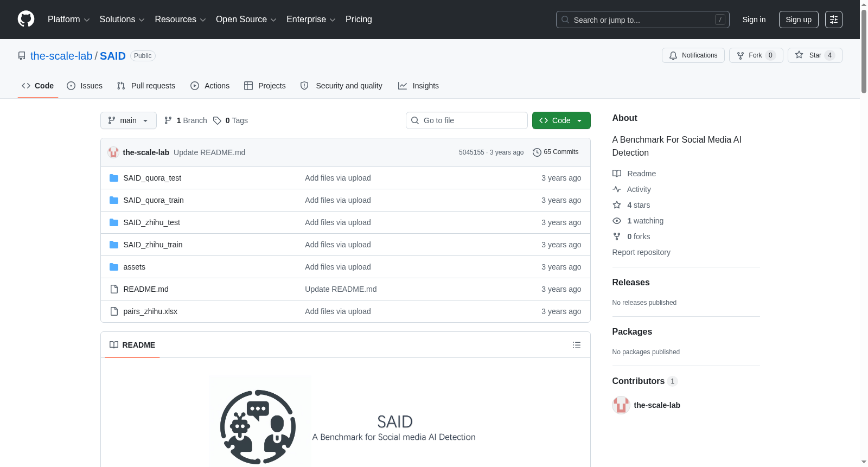Open the-scale-lab contributor profile name

657,405
